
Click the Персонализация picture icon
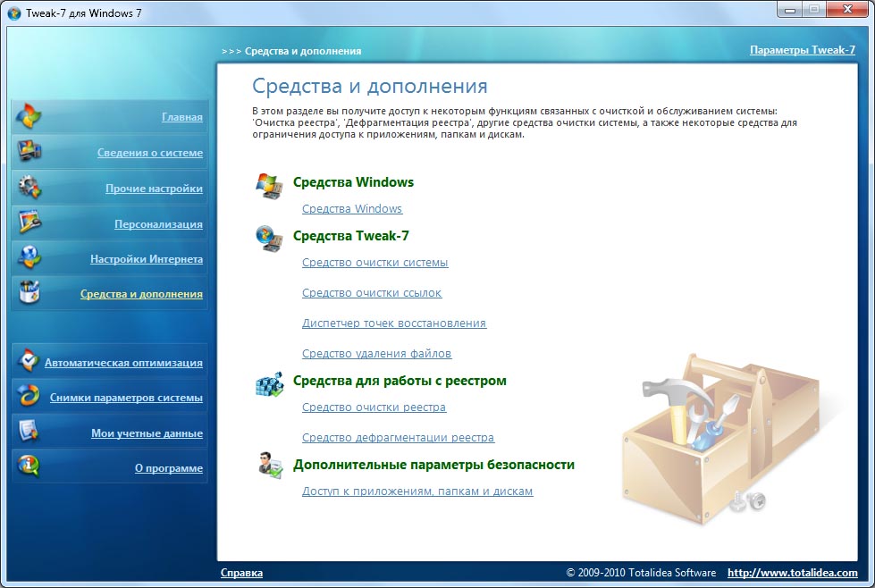point(29,222)
